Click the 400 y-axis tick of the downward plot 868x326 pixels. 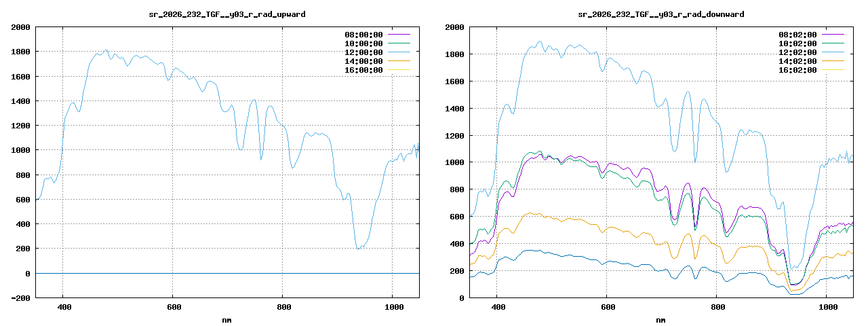coord(457,244)
